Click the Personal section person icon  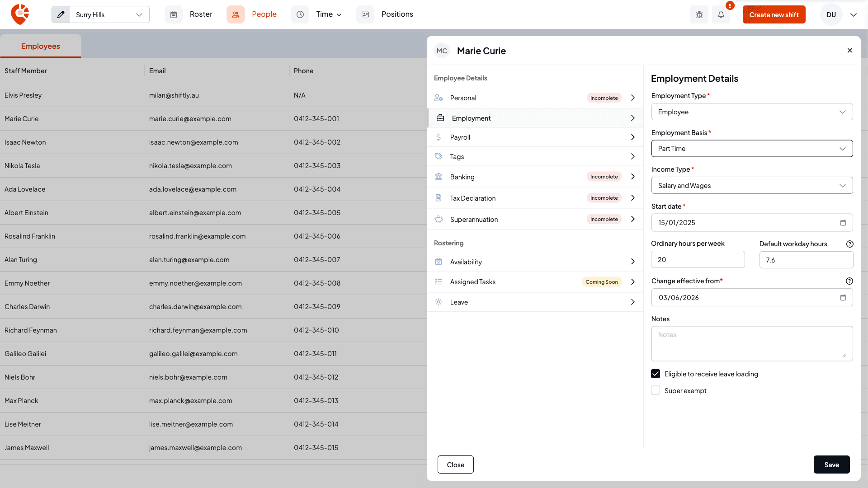439,98
